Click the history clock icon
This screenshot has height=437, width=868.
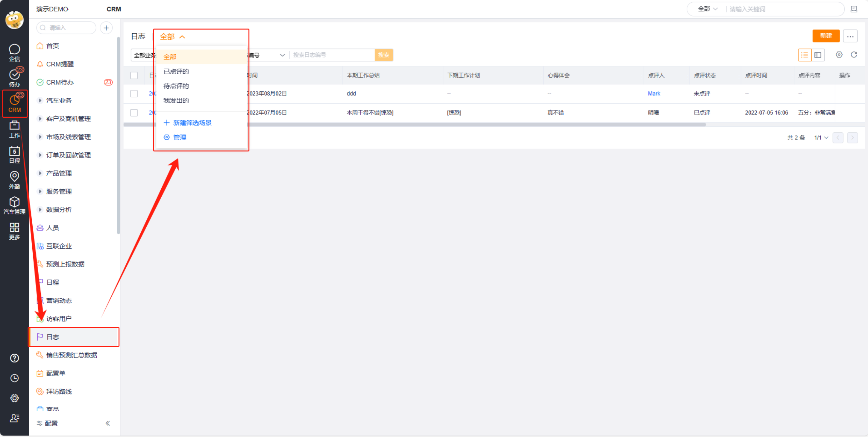(x=14, y=378)
